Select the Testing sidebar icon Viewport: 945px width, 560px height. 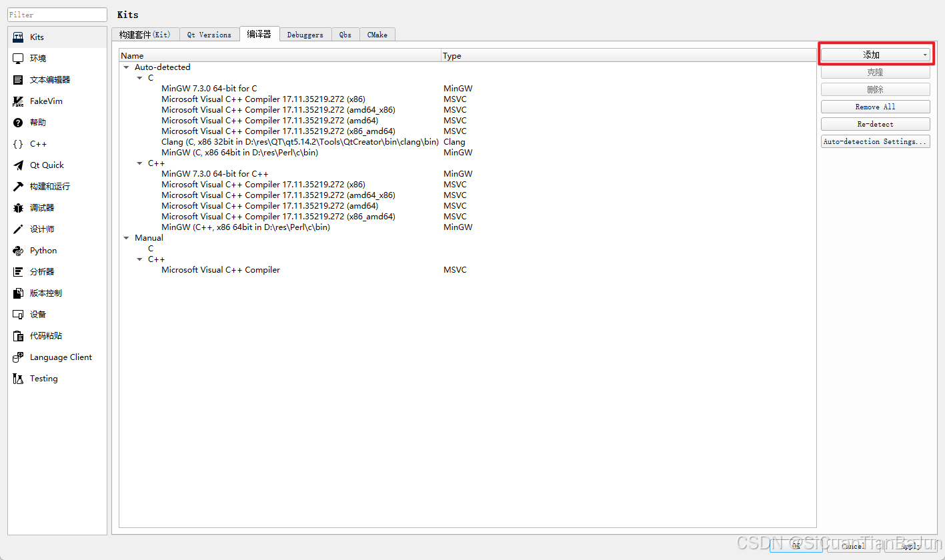click(43, 378)
